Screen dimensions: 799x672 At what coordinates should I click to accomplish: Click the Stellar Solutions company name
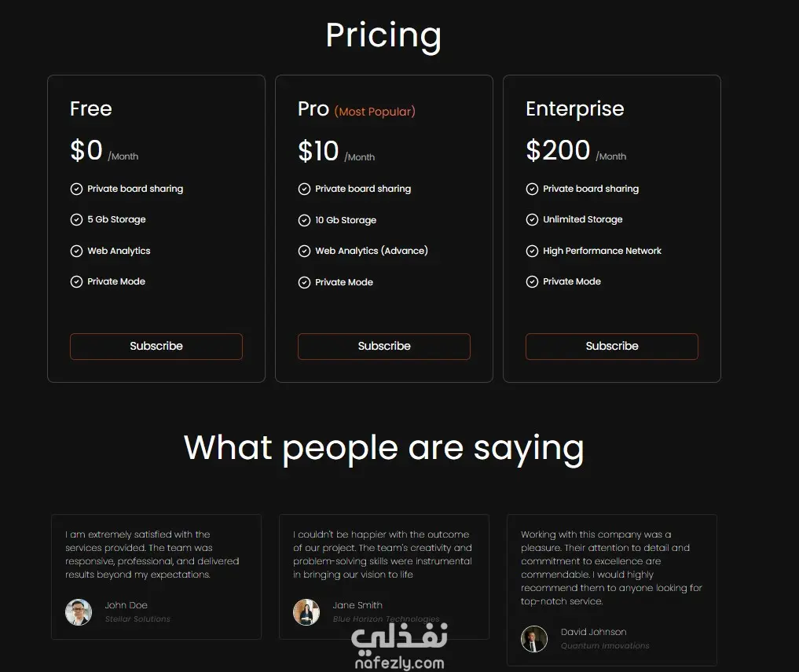[137, 619]
